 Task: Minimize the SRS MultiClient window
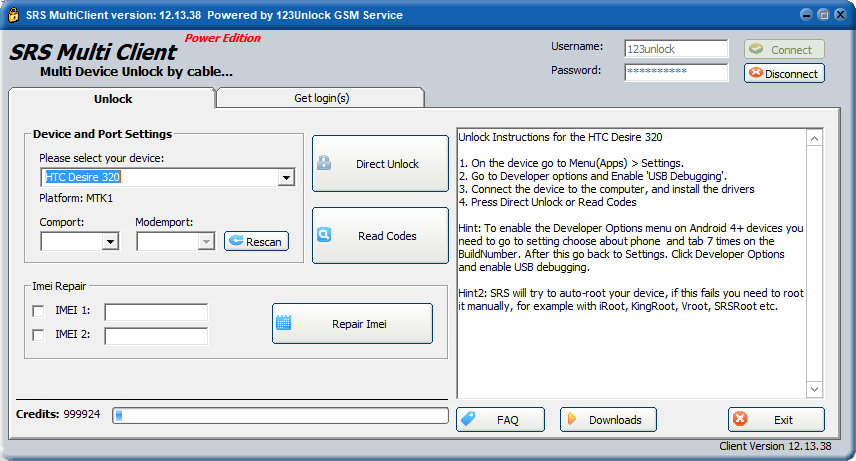click(806, 15)
